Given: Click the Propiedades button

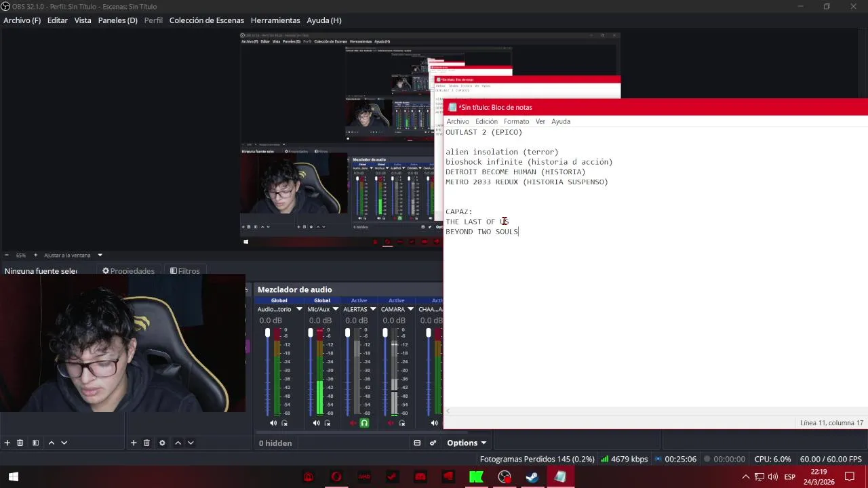Looking at the screenshot, I should point(128,270).
